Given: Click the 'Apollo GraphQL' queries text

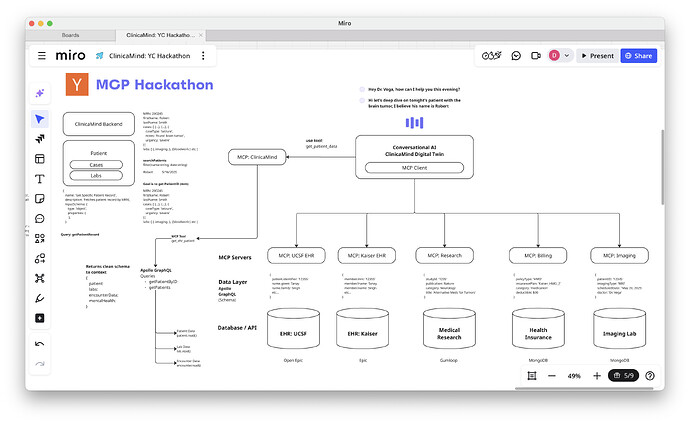Looking at the screenshot, I should point(156,270).
